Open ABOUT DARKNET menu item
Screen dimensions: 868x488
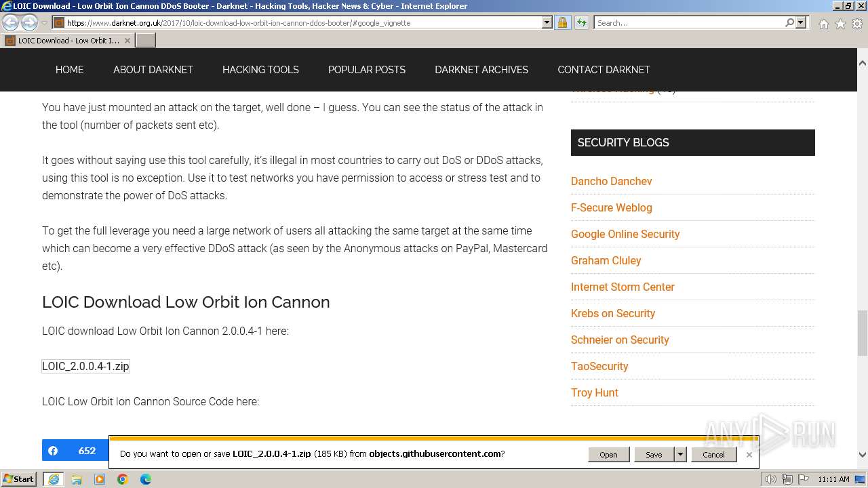(x=153, y=70)
